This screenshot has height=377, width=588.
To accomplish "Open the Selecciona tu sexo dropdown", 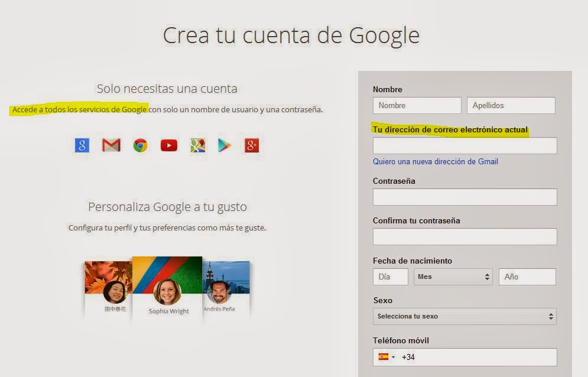I will click(x=464, y=316).
